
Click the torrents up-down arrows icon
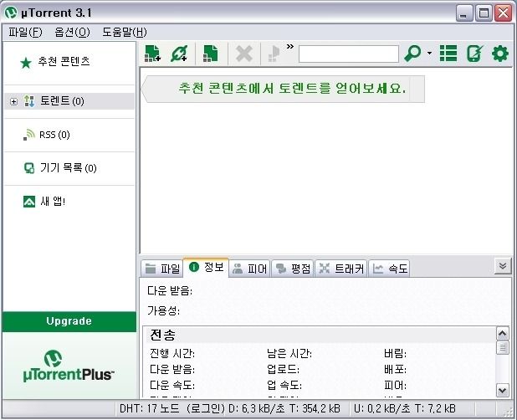29,101
